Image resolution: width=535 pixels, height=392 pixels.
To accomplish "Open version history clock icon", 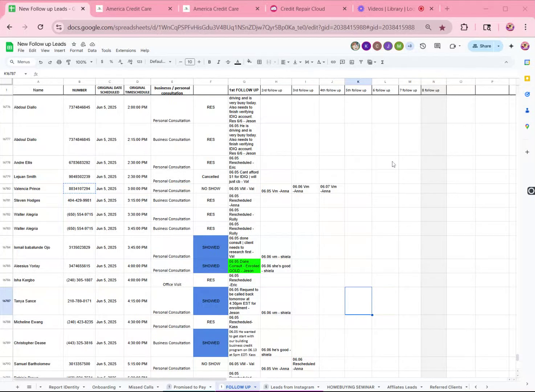I will (423, 46).
